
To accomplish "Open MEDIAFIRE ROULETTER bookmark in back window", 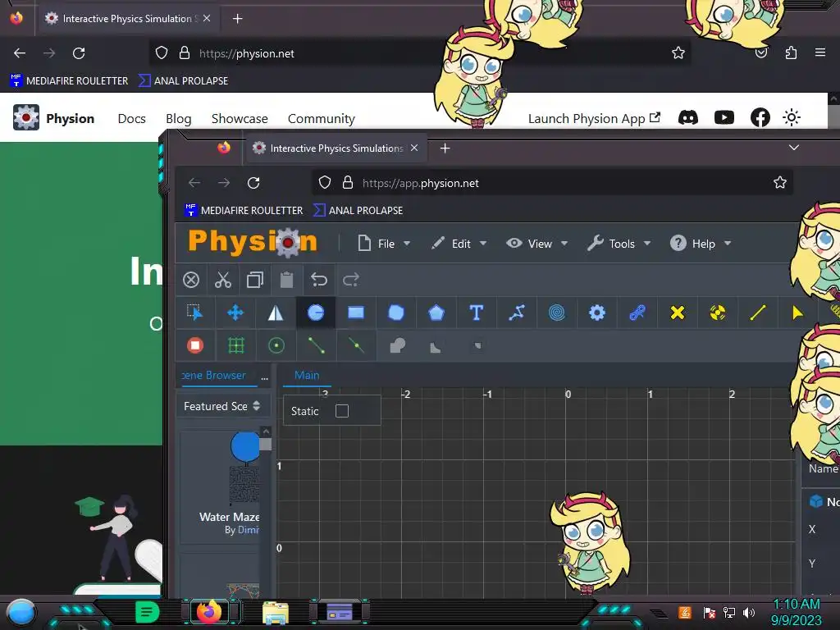I will click(69, 81).
